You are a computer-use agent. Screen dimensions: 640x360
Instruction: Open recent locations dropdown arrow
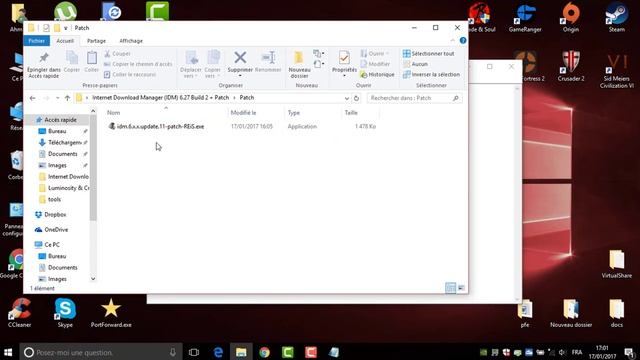[58, 98]
